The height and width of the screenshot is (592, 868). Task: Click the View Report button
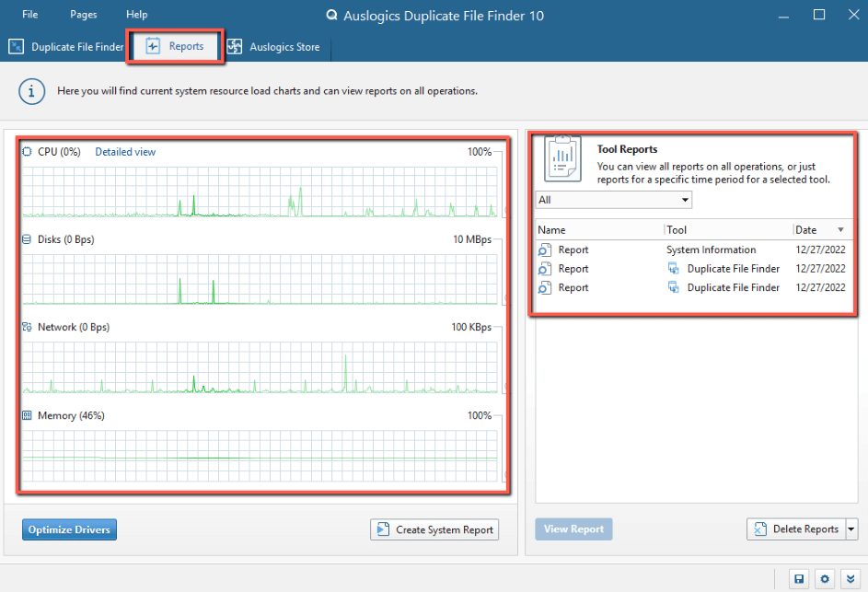(x=573, y=528)
